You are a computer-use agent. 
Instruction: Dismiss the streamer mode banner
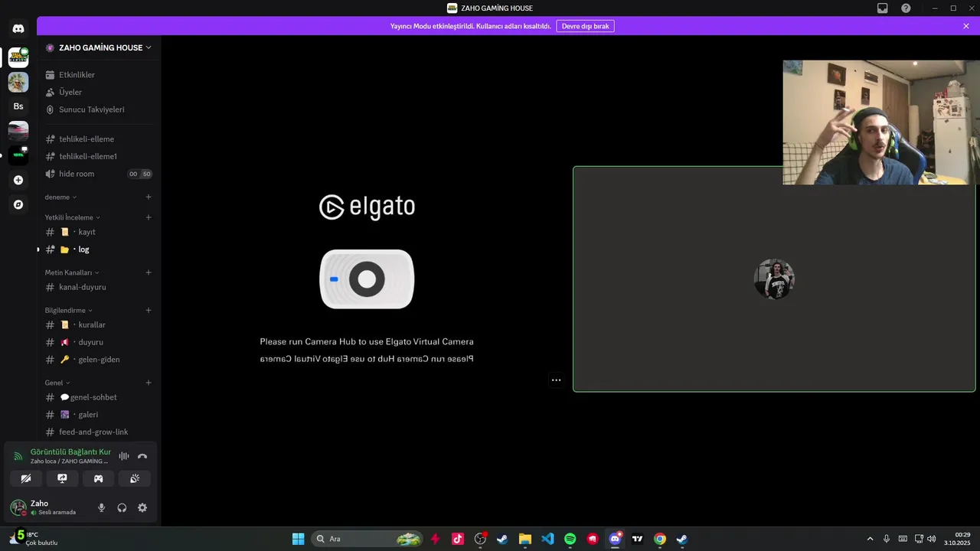click(966, 26)
